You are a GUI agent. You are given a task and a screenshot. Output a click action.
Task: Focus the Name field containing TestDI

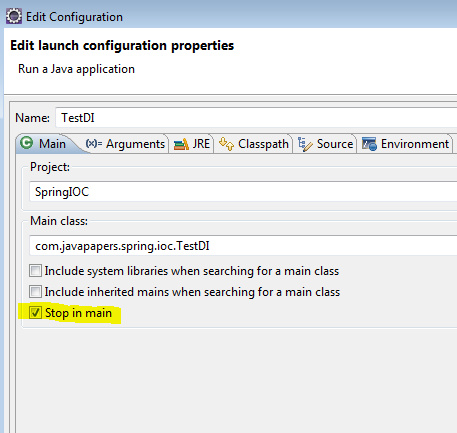[256, 118]
